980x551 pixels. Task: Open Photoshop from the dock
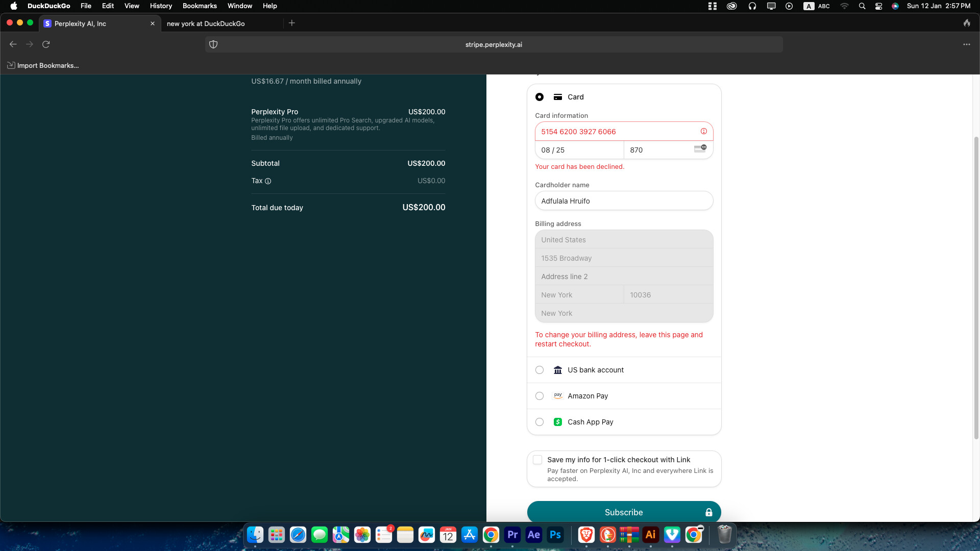click(555, 535)
